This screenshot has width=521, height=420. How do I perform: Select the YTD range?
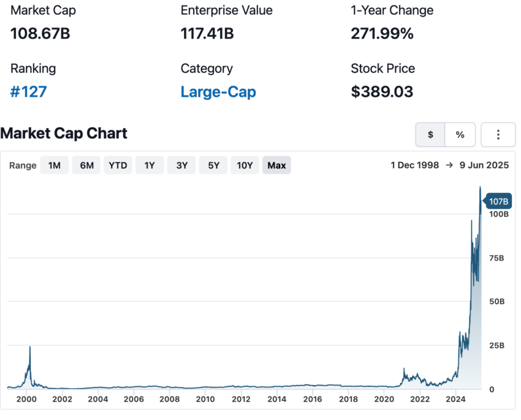pos(118,165)
